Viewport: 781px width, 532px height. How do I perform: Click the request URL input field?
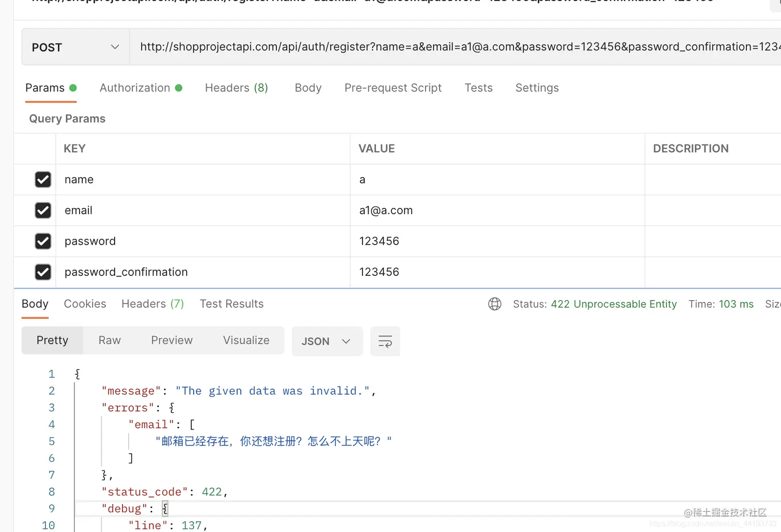455,47
